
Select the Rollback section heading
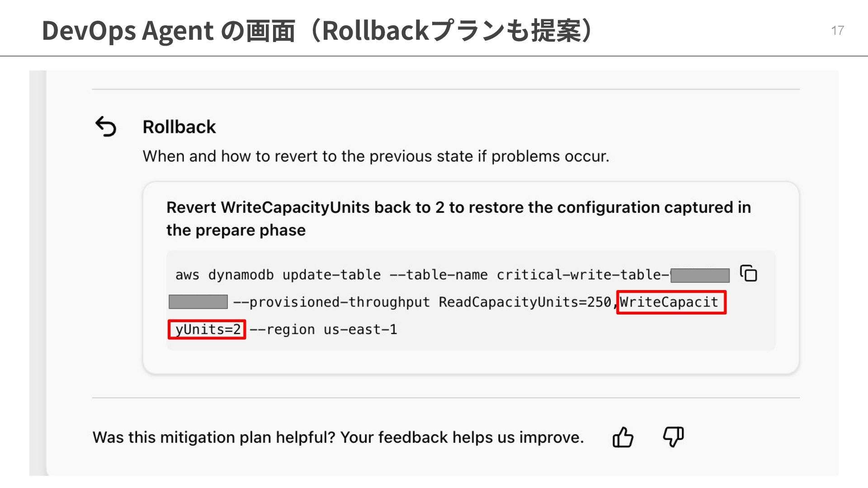pyautogui.click(x=179, y=127)
